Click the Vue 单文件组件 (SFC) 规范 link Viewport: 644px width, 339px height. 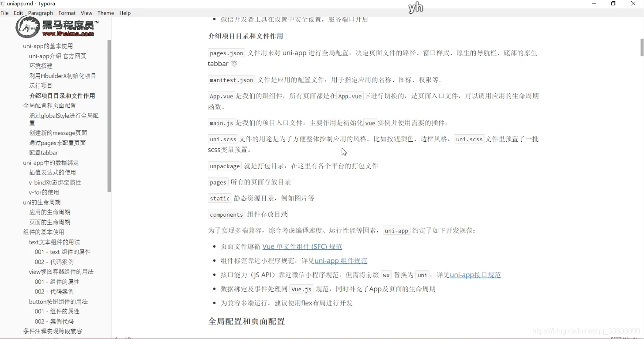tap(302, 246)
